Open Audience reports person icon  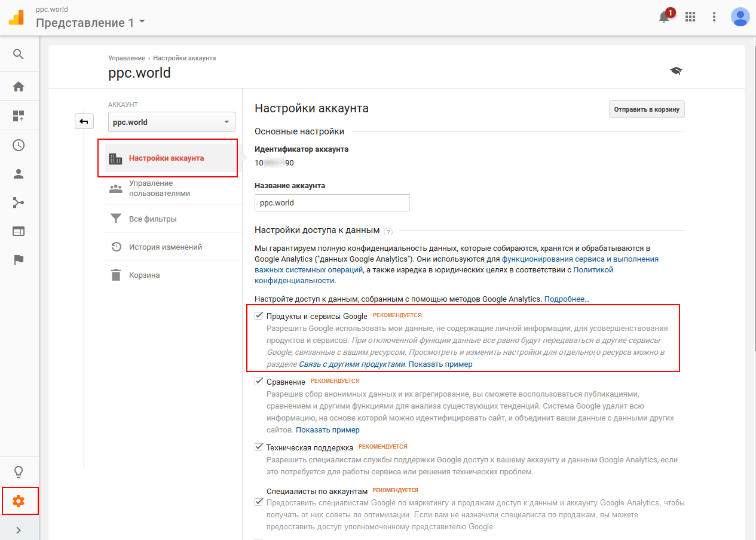click(x=19, y=174)
